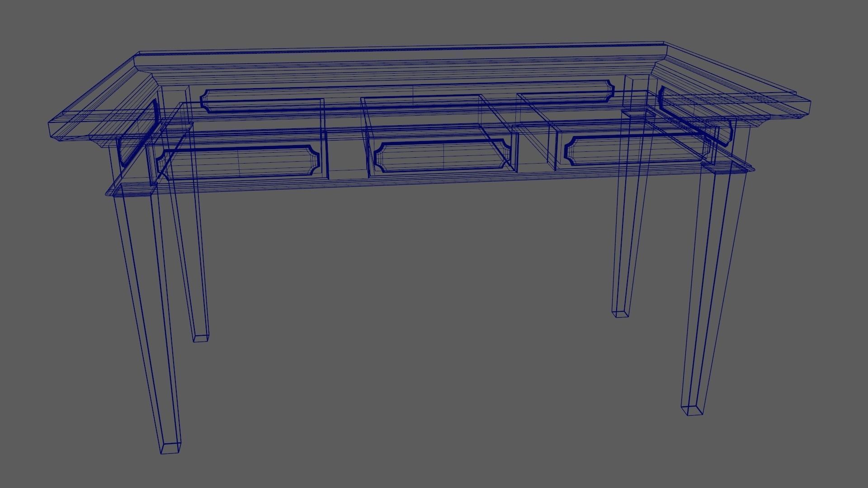Pick the left drawer front panel
Image resolution: width=868 pixels, height=488 pixels.
pos(238,162)
